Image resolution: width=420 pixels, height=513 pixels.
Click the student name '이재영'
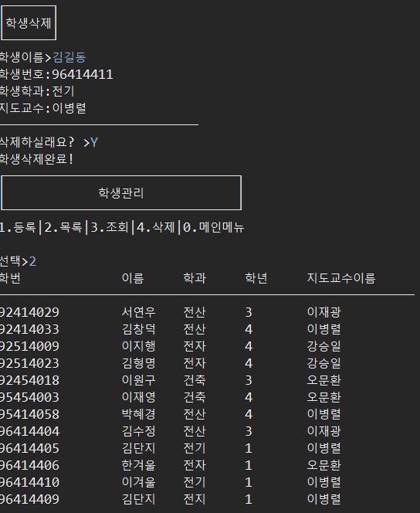tap(138, 397)
